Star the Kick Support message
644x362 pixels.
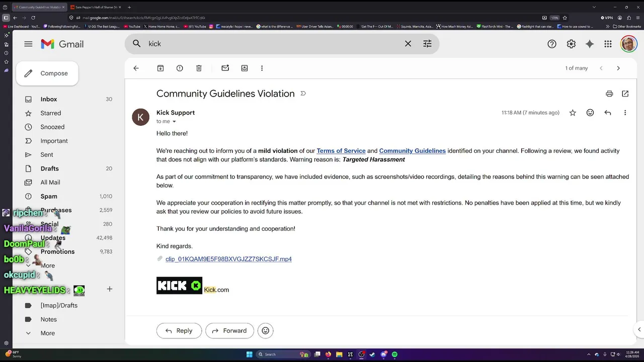tap(573, 113)
